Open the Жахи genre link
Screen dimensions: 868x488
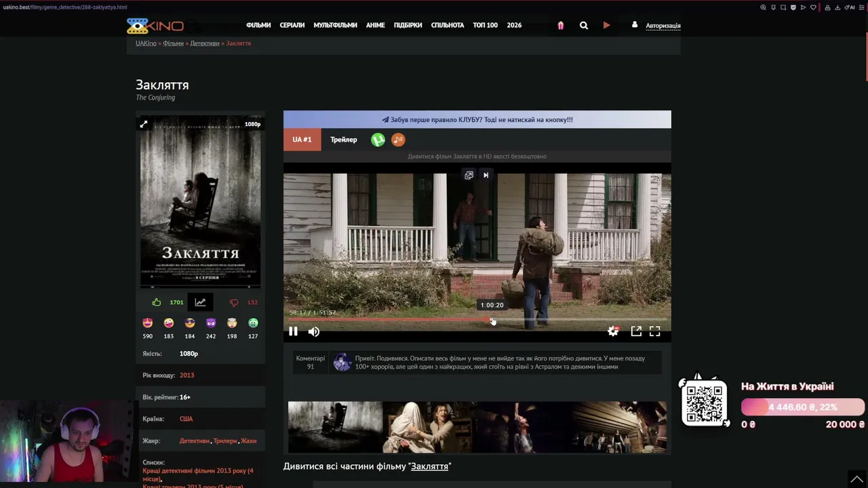coord(249,441)
